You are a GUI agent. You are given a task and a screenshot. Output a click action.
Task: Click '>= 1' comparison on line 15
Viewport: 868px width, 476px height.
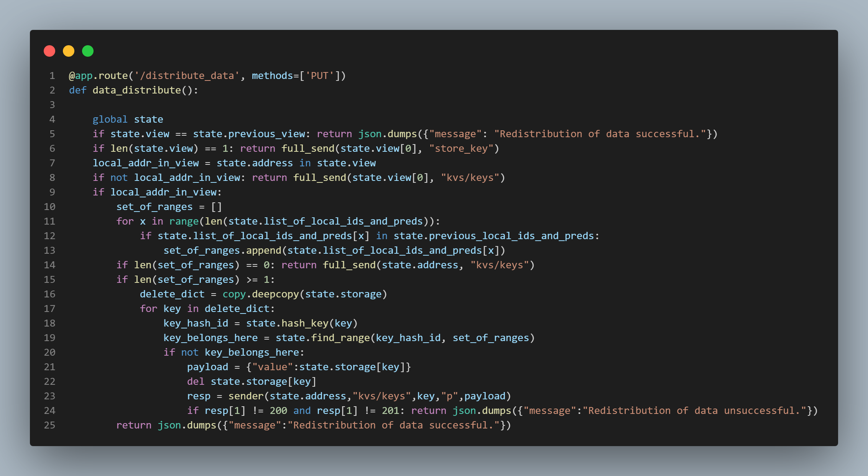pyautogui.click(x=258, y=279)
